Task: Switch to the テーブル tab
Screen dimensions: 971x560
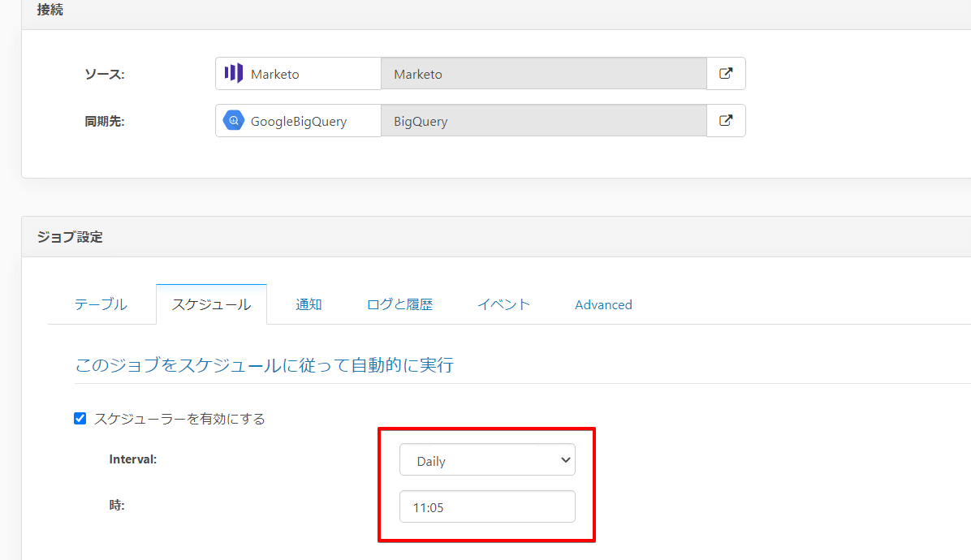Action: coord(100,304)
